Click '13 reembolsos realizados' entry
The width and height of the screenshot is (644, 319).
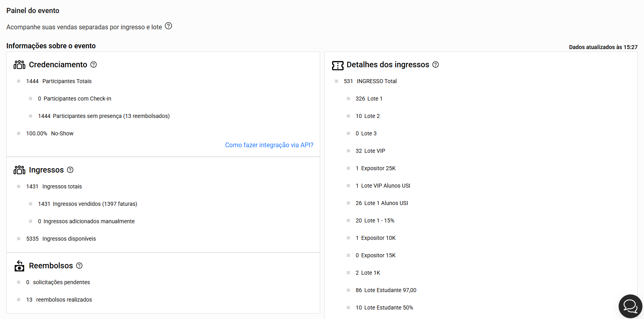click(59, 300)
